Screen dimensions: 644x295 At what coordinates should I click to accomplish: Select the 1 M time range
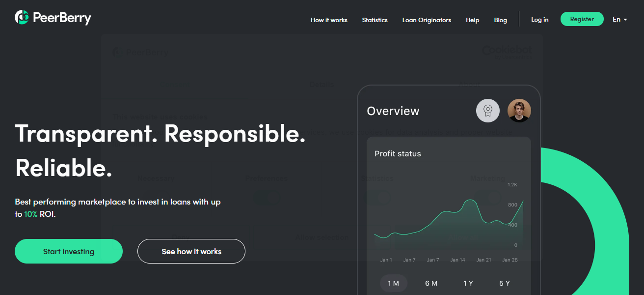click(394, 283)
